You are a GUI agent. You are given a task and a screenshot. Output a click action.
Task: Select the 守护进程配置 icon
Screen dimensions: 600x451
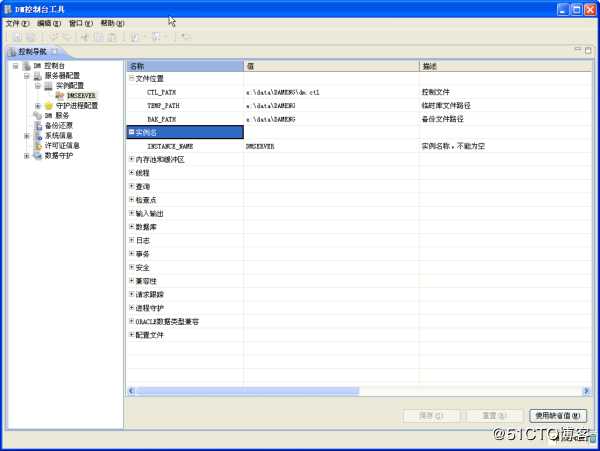point(48,106)
